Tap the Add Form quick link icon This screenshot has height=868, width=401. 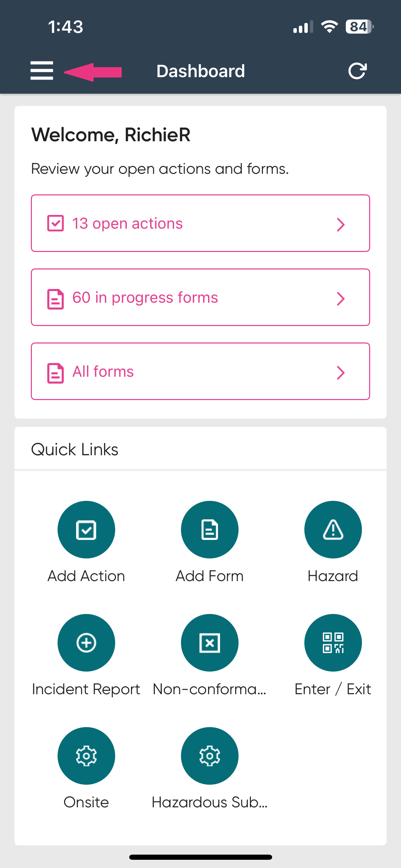coord(209,530)
